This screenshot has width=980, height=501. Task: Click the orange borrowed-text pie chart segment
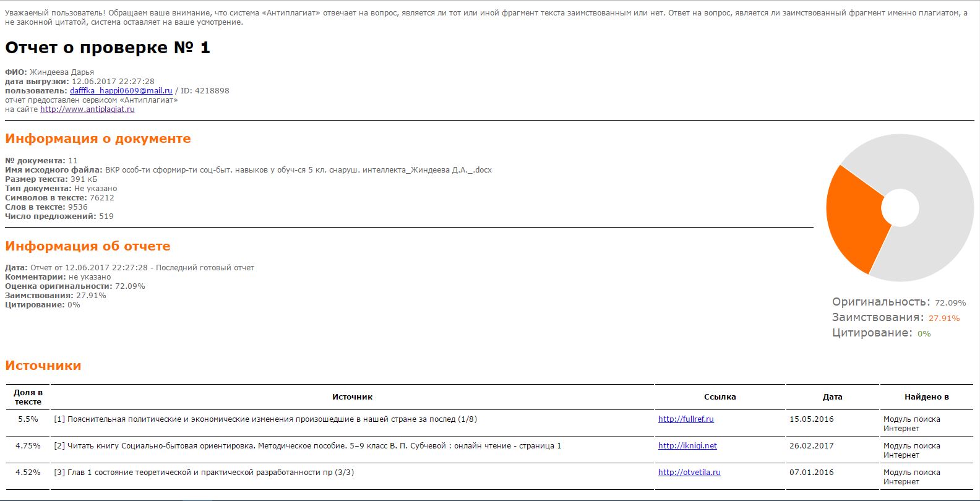[x=854, y=216]
